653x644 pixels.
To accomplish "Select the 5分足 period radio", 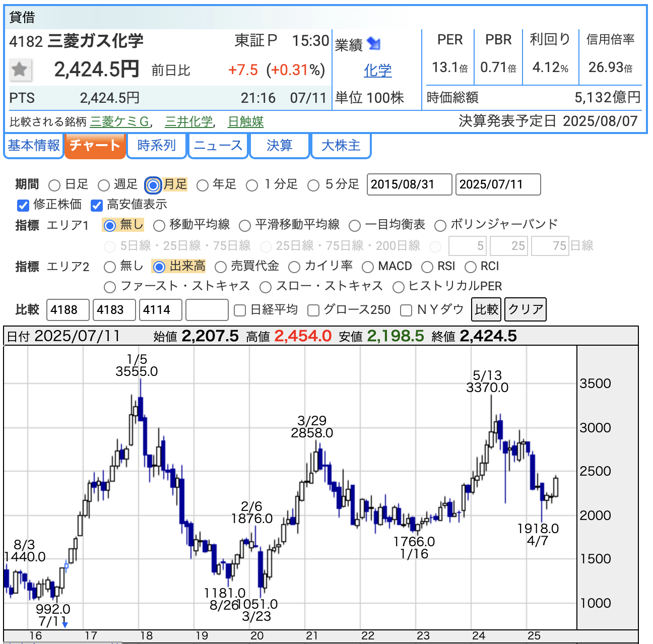I will pyautogui.click(x=313, y=185).
